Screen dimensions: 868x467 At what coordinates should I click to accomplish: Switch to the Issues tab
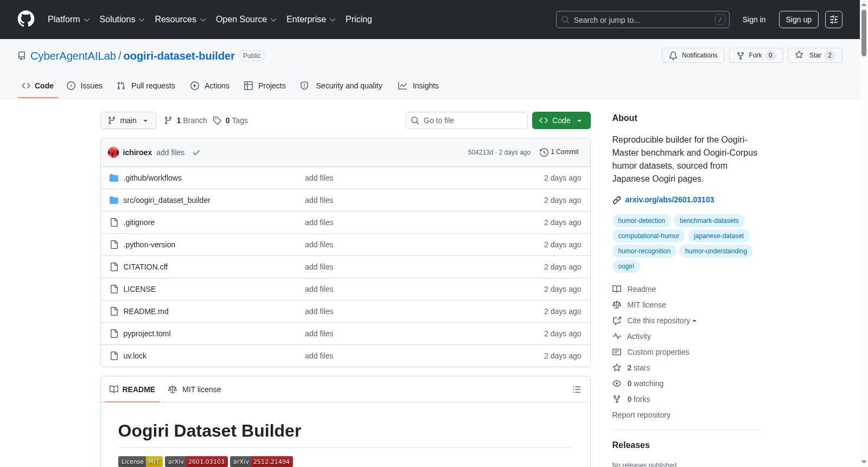(85, 86)
